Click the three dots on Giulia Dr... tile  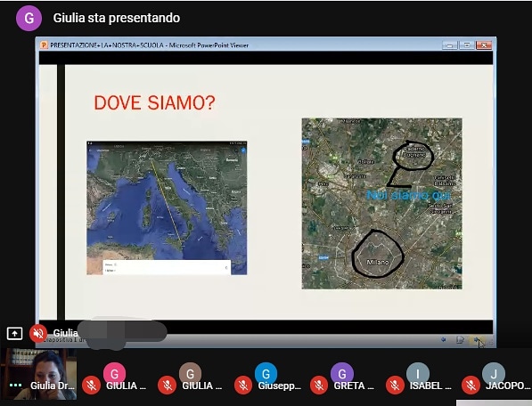pos(16,386)
